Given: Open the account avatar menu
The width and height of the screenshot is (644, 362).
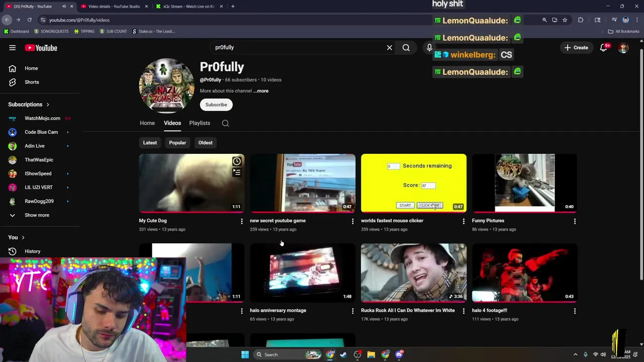Looking at the screenshot, I should coord(623,48).
